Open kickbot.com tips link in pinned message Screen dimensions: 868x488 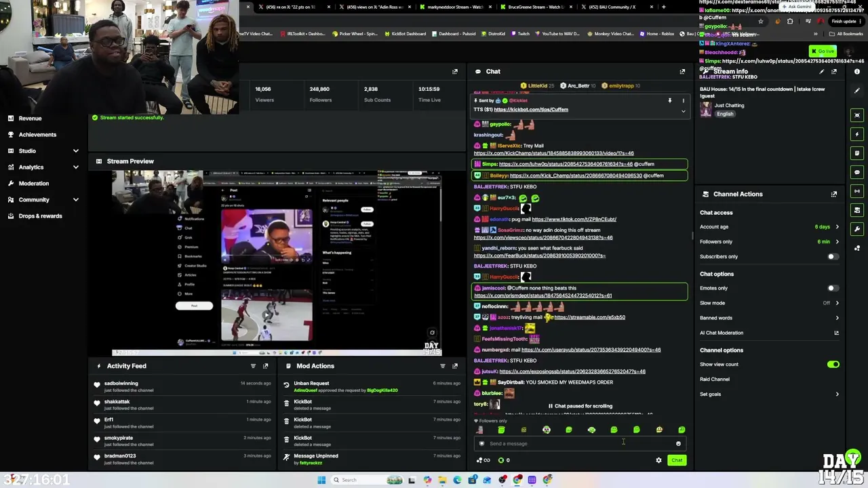coord(531,110)
